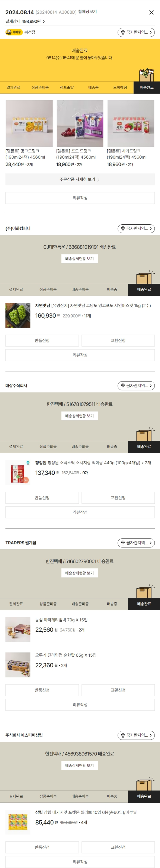Click the 샤인머스켓 grape product image
160x868 pixels.
click(18, 315)
